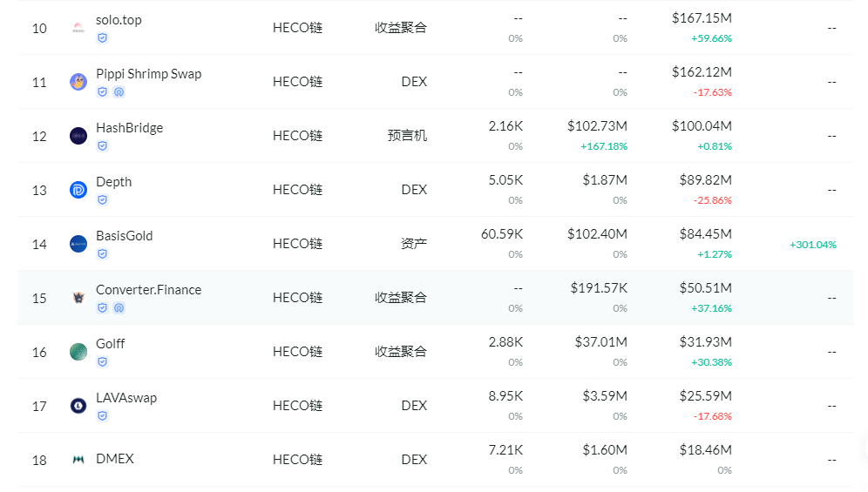The width and height of the screenshot is (868, 492).
Task: Click the shield badge under Golff
Action: 103,362
